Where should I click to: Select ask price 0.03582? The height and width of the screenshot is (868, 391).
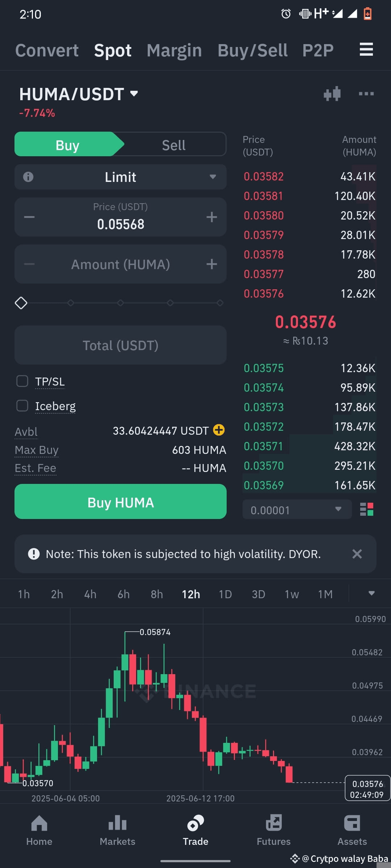[x=264, y=176]
